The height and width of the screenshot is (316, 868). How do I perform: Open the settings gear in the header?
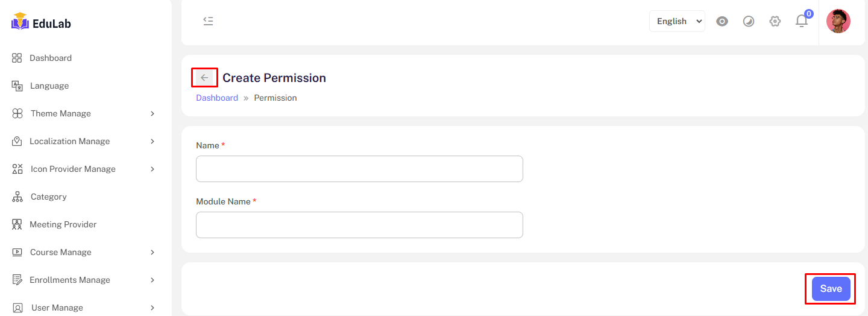[775, 21]
